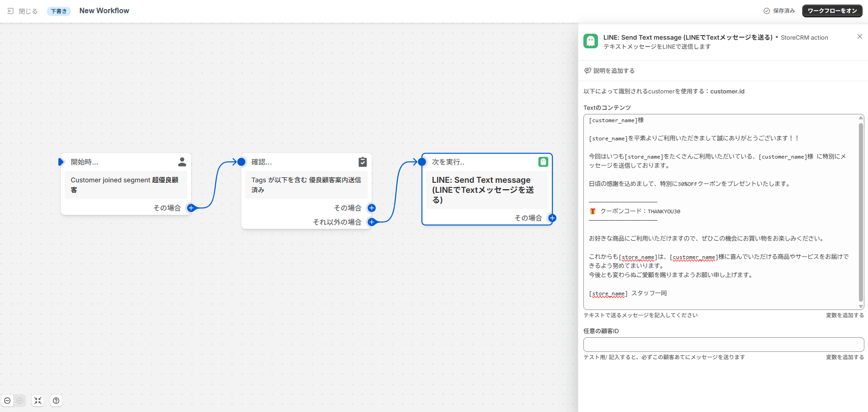Turn on workflow with ワークフローをオン button
868x412 pixels.
[x=832, y=11]
